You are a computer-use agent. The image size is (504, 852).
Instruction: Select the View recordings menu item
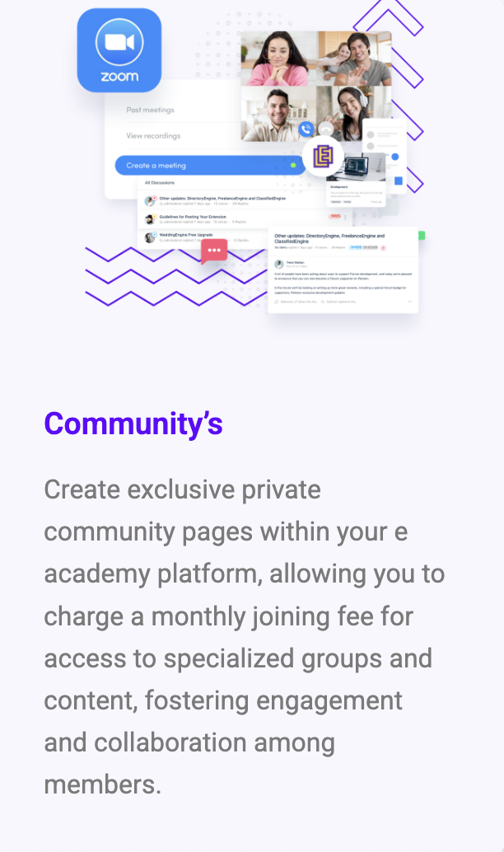click(153, 136)
